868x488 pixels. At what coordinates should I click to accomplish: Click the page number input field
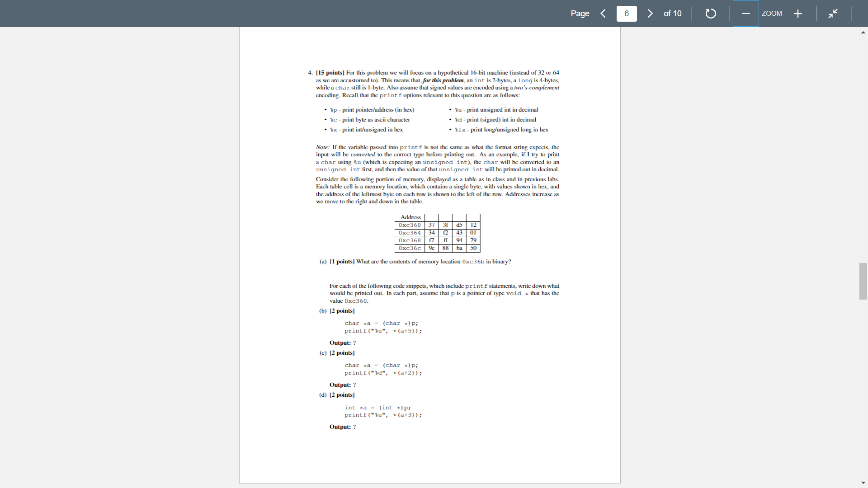(627, 14)
